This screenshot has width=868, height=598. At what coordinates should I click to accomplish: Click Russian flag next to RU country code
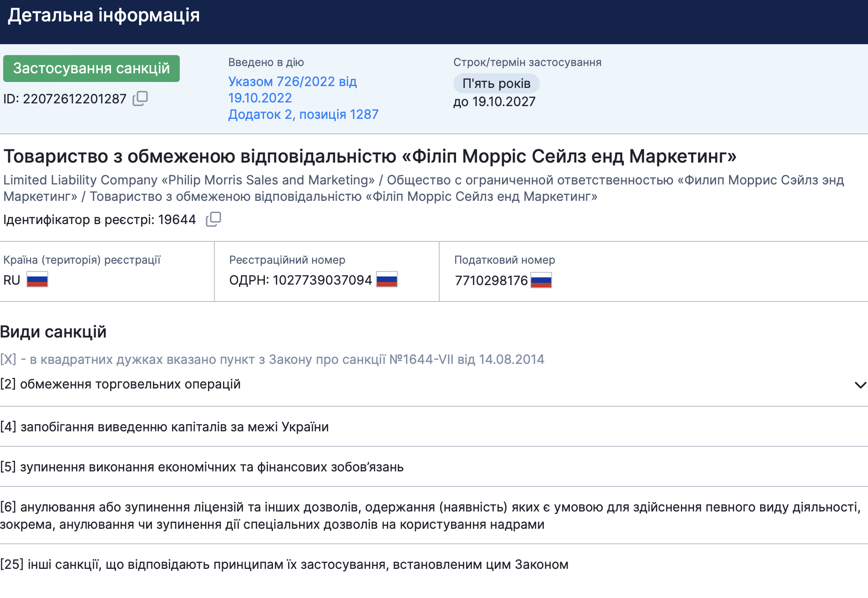(37, 280)
